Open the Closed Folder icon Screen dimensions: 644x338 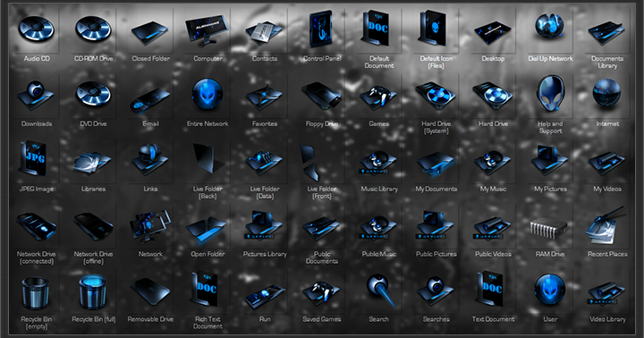click(150, 32)
